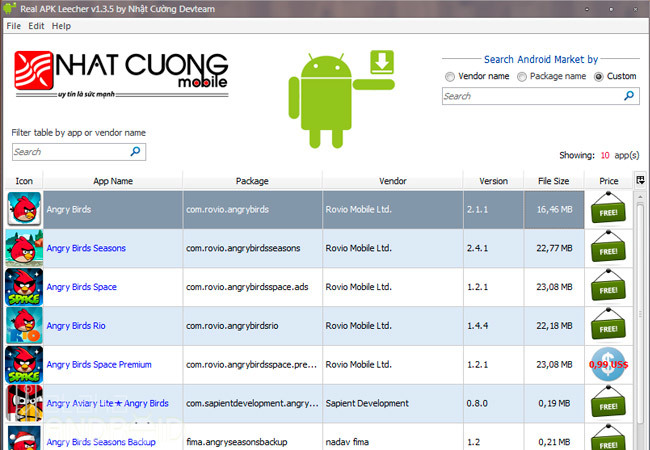Select file size 22,18 MB cell
The height and width of the screenshot is (450, 650).
pyautogui.click(x=554, y=326)
